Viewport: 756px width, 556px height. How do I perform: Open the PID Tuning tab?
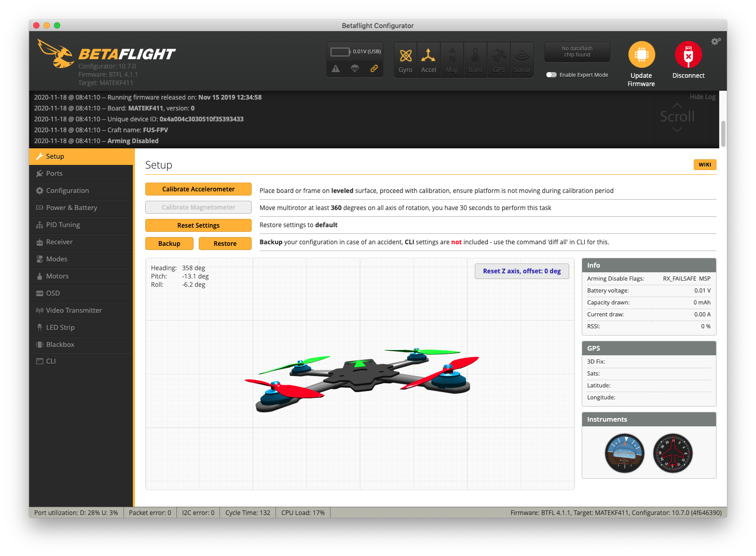point(81,225)
